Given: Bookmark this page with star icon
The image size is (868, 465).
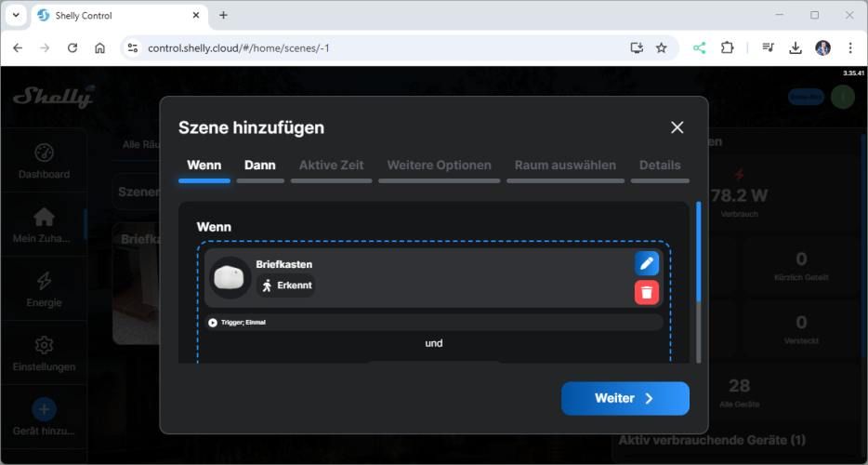Looking at the screenshot, I should pyautogui.click(x=662, y=47).
